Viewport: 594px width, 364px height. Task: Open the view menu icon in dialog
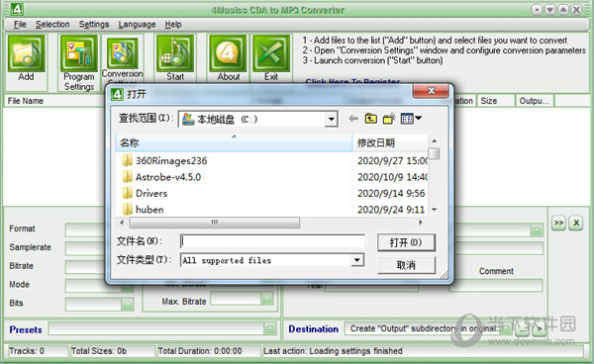[411, 119]
